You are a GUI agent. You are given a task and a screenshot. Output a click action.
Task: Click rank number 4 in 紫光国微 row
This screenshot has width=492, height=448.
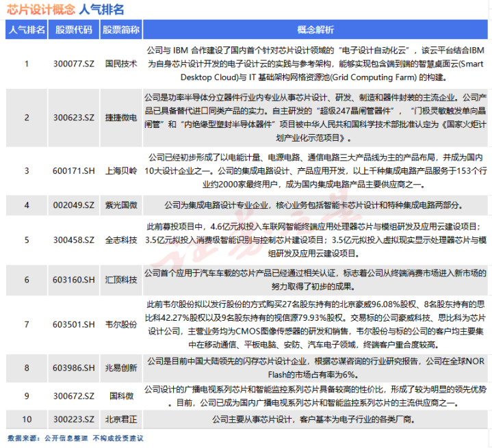pyautogui.click(x=27, y=205)
